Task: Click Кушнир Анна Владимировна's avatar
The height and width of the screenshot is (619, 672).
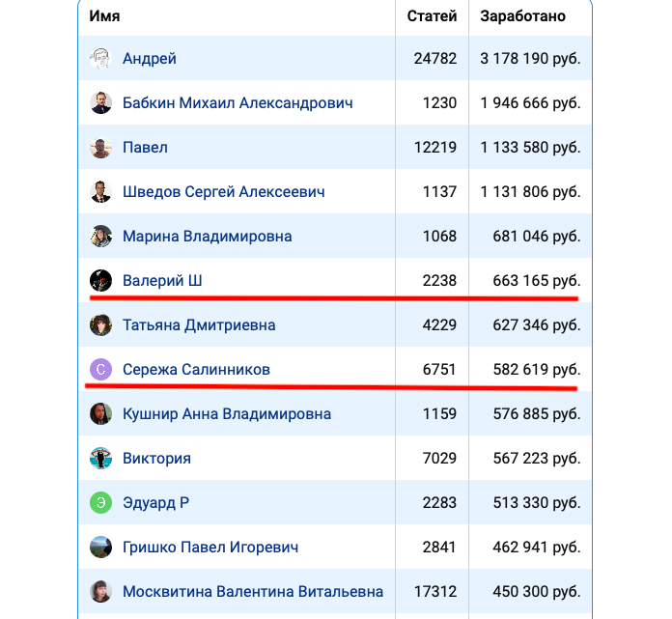Action: click(x=100, y=413)
